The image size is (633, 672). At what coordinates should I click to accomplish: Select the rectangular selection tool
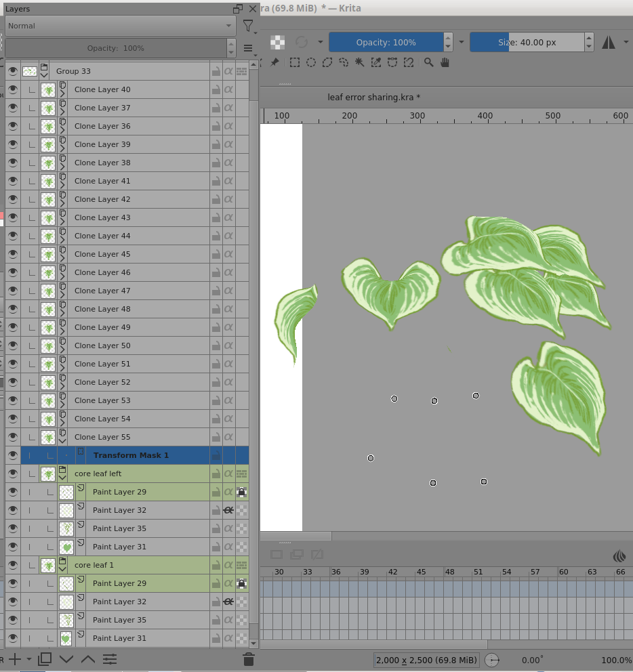[295, 62]
